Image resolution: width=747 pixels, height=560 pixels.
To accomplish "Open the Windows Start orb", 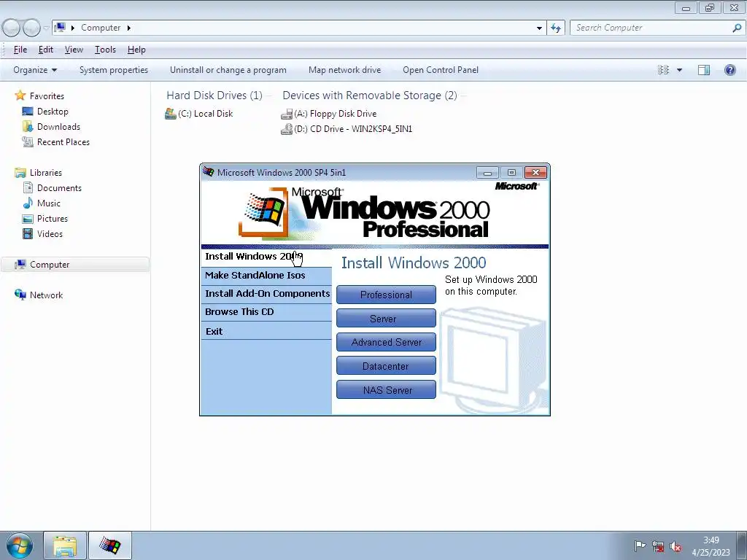I will [x=20, y=545].
